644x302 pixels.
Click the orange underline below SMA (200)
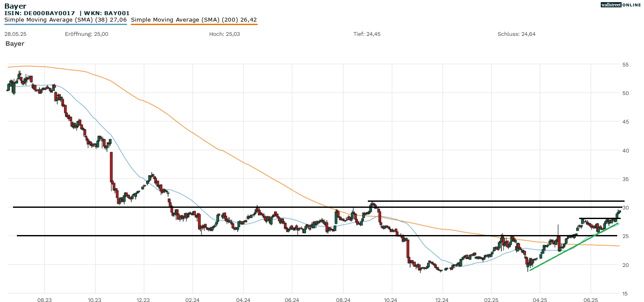pos(194,24)
